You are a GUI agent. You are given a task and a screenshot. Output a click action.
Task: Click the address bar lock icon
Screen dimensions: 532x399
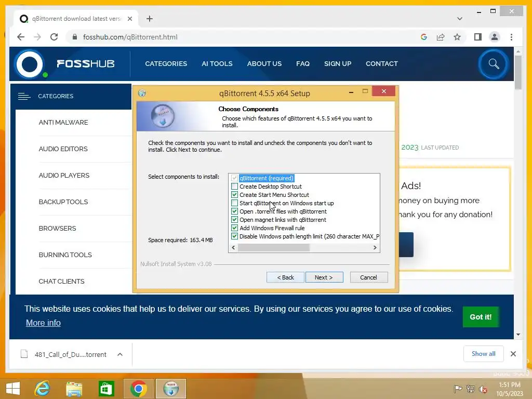[75, 37]
